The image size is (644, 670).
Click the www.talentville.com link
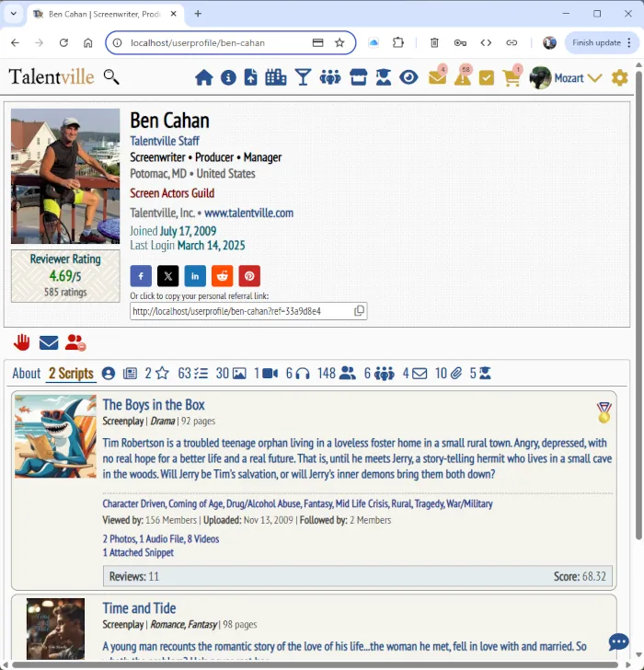coord(248,213)
